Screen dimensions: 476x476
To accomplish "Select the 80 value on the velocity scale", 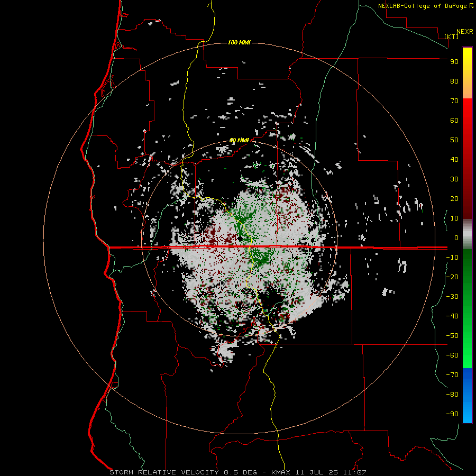I will (x=454, y=81).
